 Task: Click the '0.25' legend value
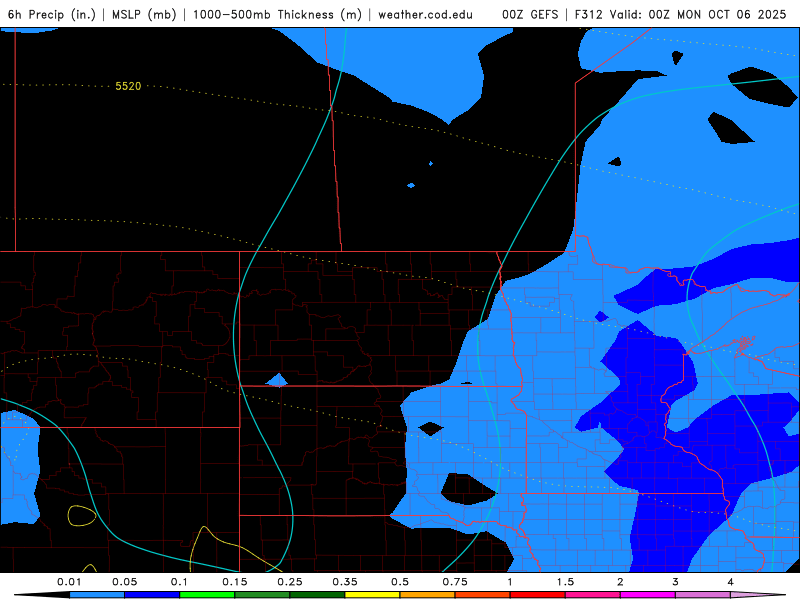pos(290,582)
